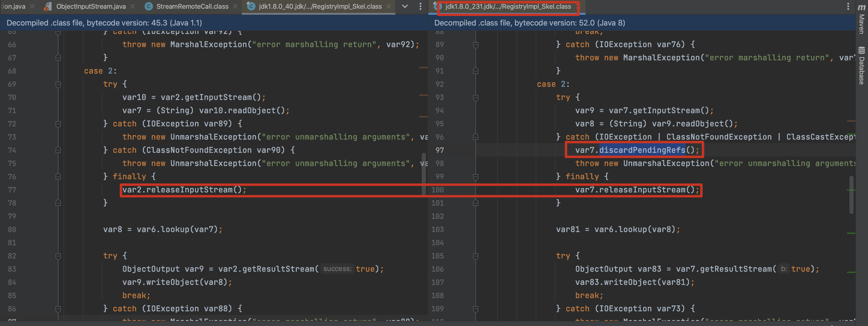The width and height of the screenshot is (868, 326).
Task: Fold the finally block at left line 76
Action: click(x=58, y=177)
